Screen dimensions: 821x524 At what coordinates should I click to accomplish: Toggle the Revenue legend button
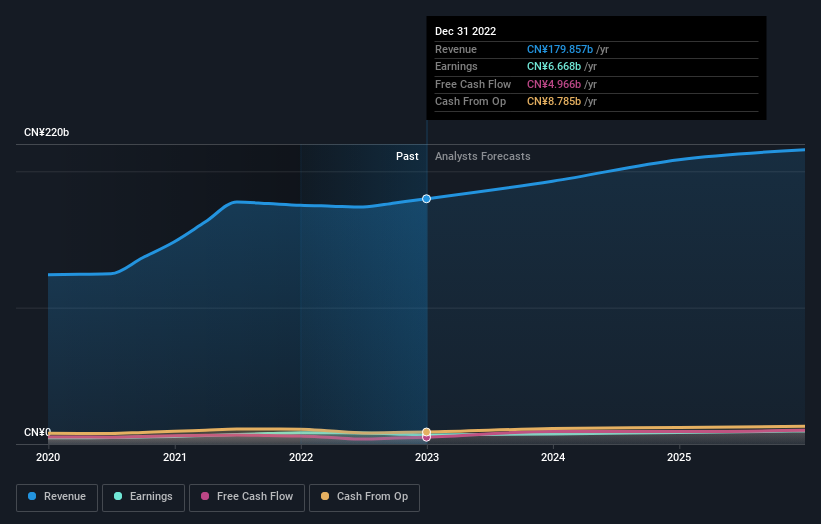pyautogui.click(x=57, y=497)
